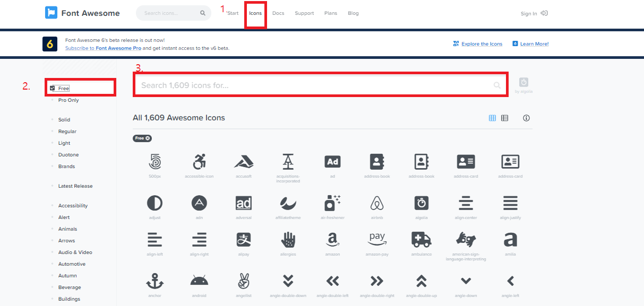The height and width of the screenshot is (306, 644).
Task: Filter by Light style
Action: tap(64, 143)
